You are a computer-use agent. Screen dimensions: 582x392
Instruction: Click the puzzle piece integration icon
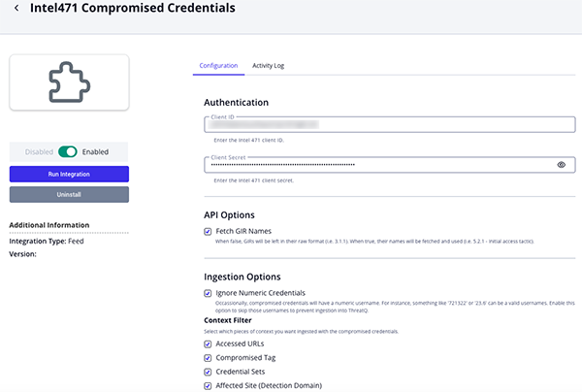tap(70, 82)
